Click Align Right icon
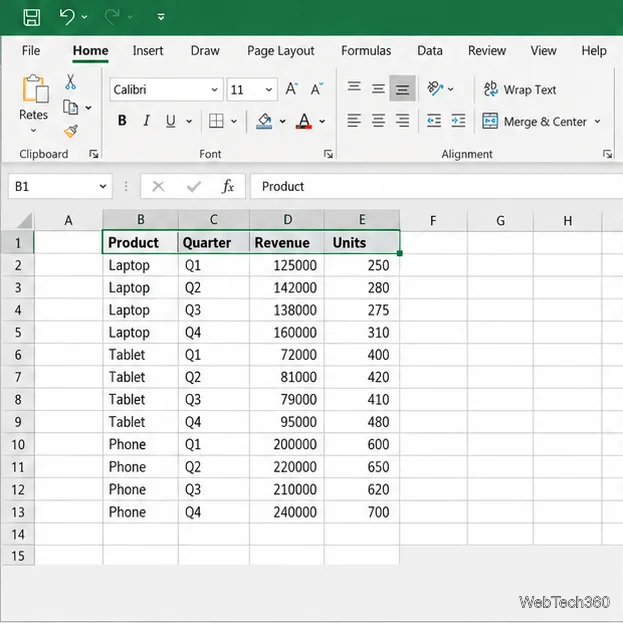Screen dimensions: 623x623 point(402,121)
